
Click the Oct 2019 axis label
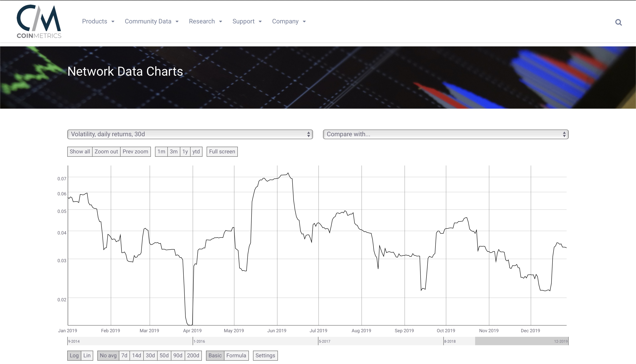(x=446, y=331)
